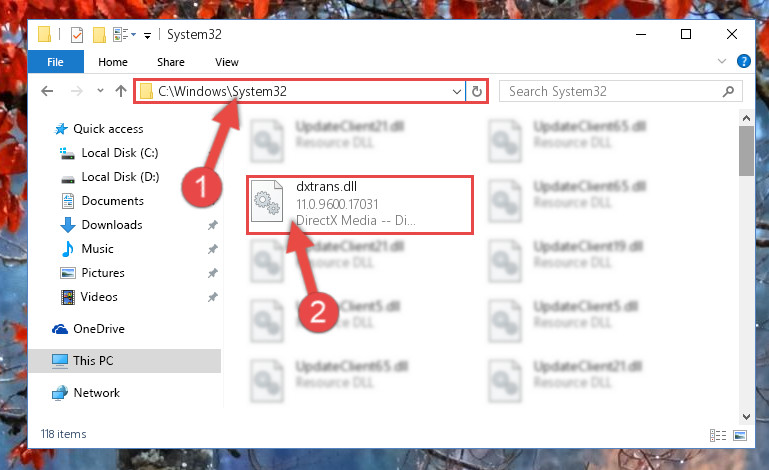This screenshot has width=769, height=470.
Task: Open the Share tab
Action: 171,62
